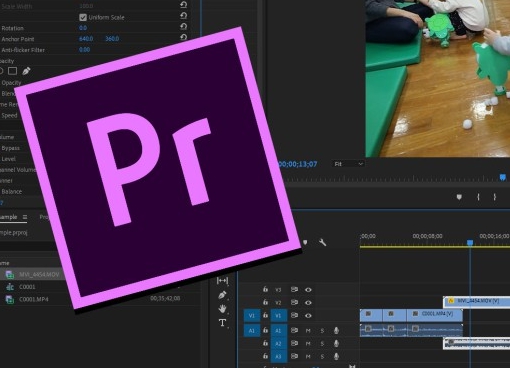This screenshot has height=368, width=510.
Task: Open Timeline Display Settings wrench
Action: (322, 242)
